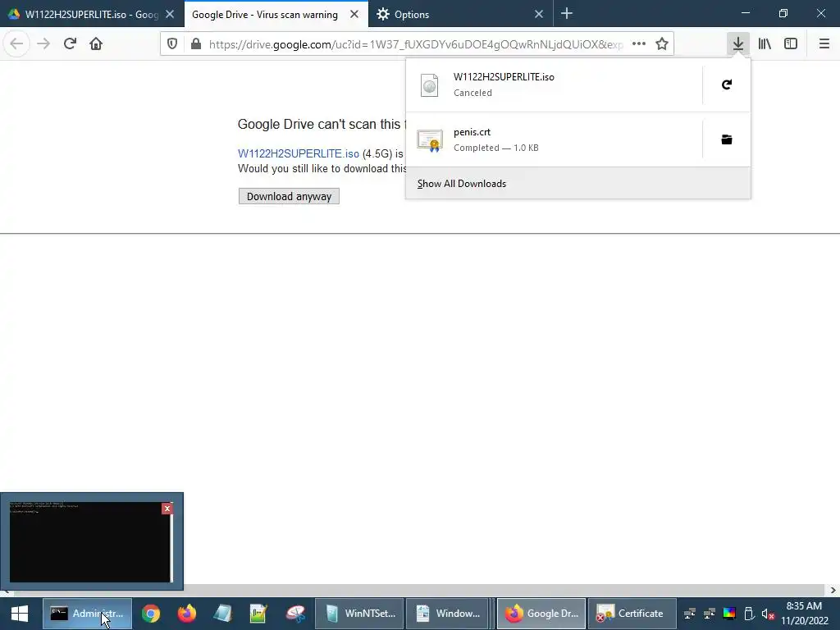Viewport: 840px width, 630px height.
Task: Click the forward navigation arrow
Action: [43, 44]
